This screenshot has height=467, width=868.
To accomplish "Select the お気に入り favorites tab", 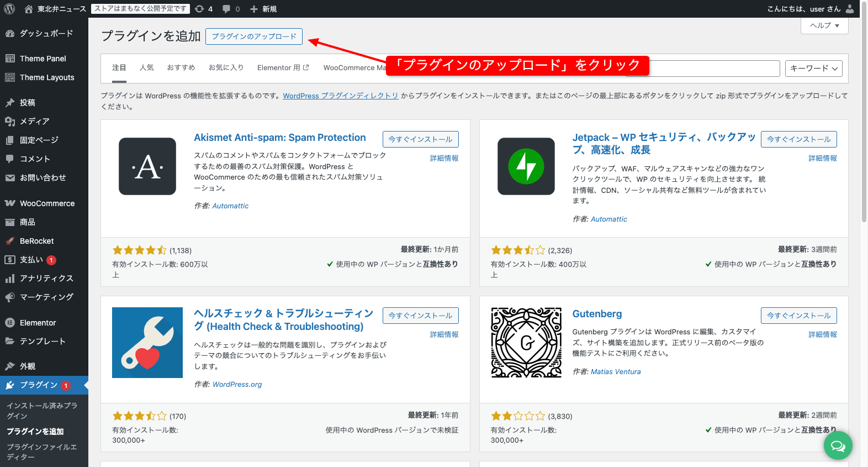I will click(226, 68).
